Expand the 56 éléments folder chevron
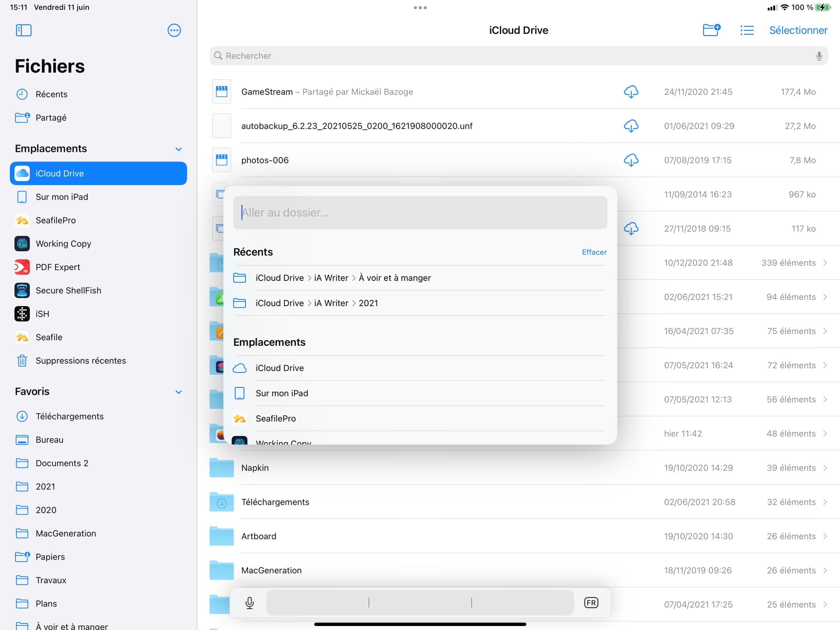Viewport: 840px width, 630px height. 825,399
